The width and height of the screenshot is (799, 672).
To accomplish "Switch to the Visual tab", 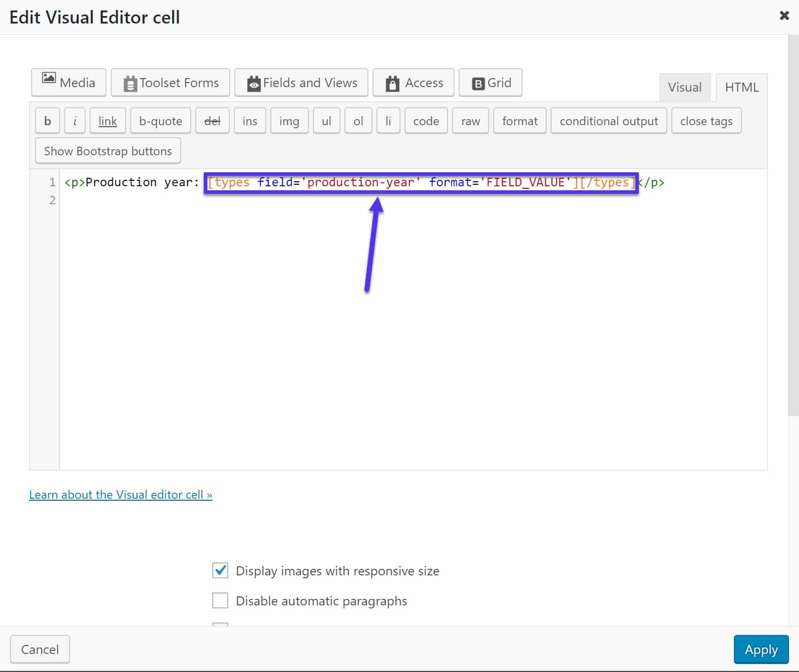I will pos(684,87).
